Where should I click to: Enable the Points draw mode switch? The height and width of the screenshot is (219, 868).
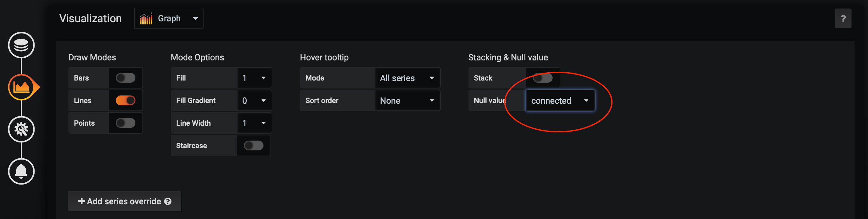coord(125,123)
